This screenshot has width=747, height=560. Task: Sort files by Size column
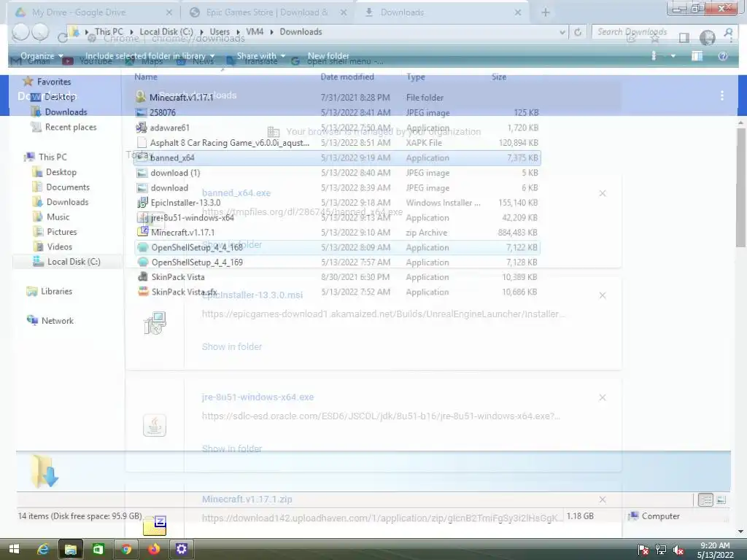(499, 77)
